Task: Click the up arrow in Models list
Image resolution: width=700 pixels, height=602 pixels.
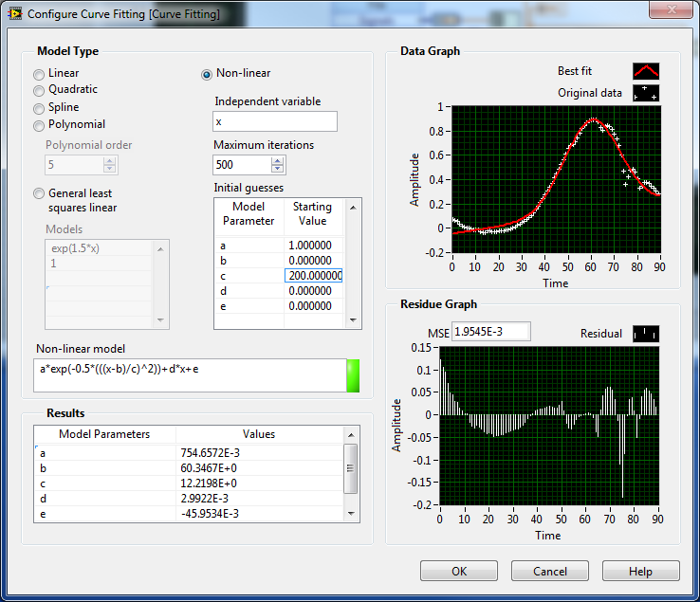Action: [x=160, y=249]
